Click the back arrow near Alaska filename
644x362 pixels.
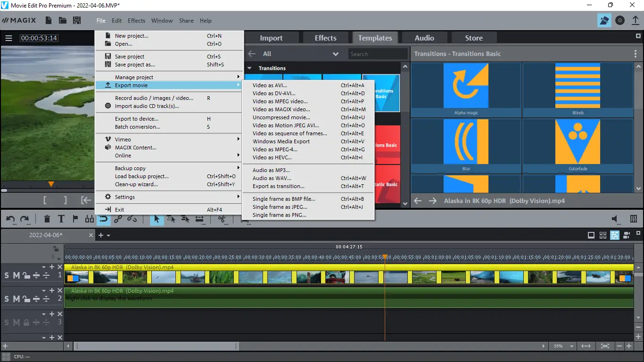tap(417, 200)
